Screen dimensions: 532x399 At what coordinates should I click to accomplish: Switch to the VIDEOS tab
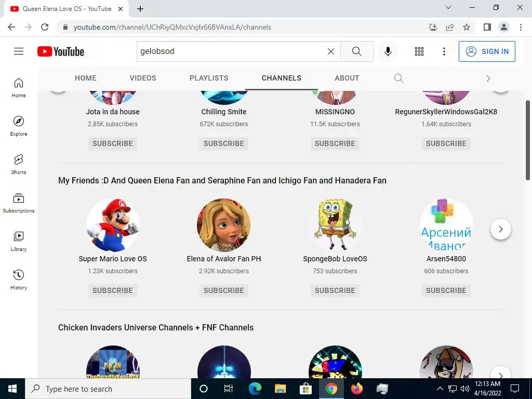143,78
